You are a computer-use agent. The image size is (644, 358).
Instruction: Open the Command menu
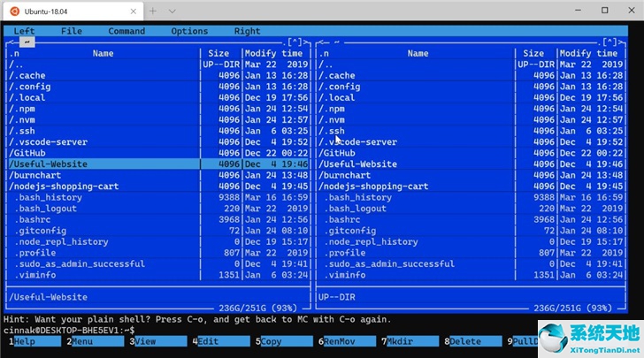click(126, 31)
